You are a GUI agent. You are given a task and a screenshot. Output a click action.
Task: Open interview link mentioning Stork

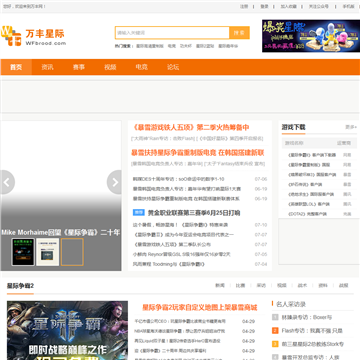[x=313, y=344]
